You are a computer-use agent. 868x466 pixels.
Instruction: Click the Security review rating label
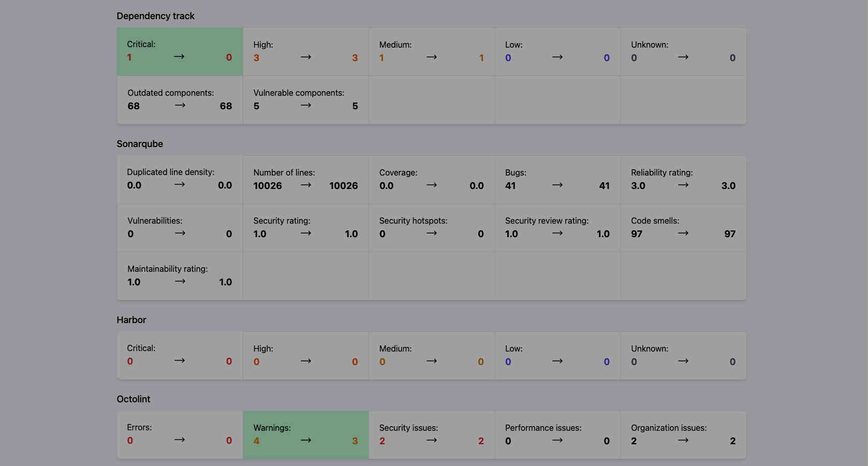[x=547, y=221]
